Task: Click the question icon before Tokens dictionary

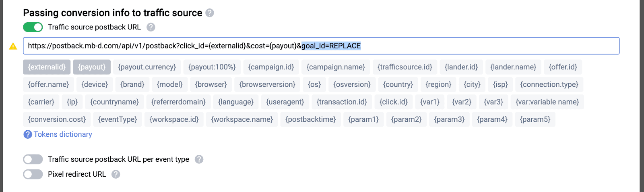Action: 28,134
